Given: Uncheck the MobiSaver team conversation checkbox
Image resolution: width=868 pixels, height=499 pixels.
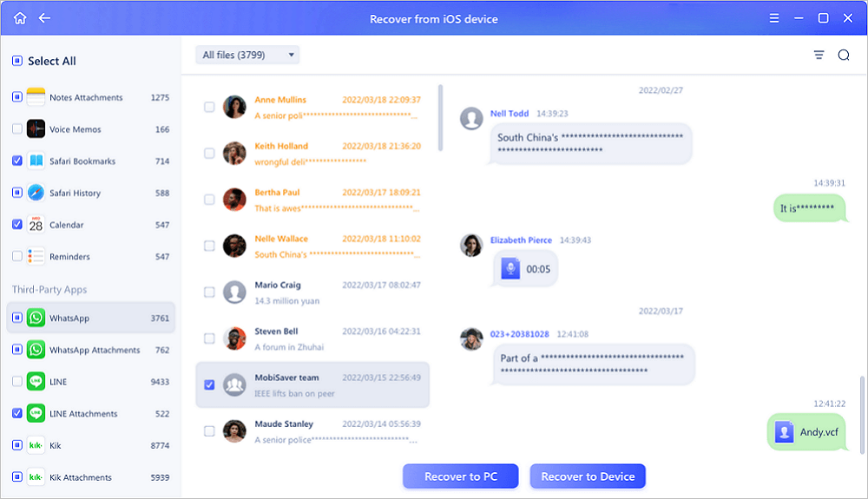Looking at the screenshot, I should (209, 384).
